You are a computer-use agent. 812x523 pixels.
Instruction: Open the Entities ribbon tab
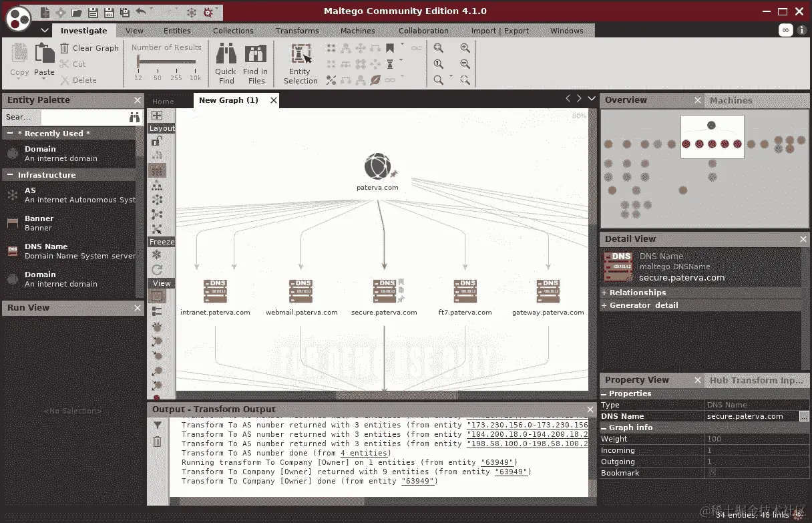coord(177,31)
